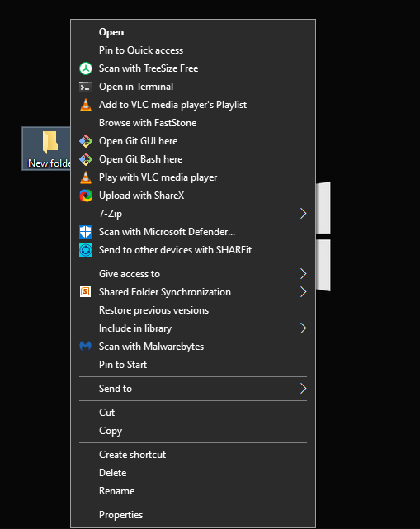
Task: Select the New folder desktop icon
Action: point(46,149)
